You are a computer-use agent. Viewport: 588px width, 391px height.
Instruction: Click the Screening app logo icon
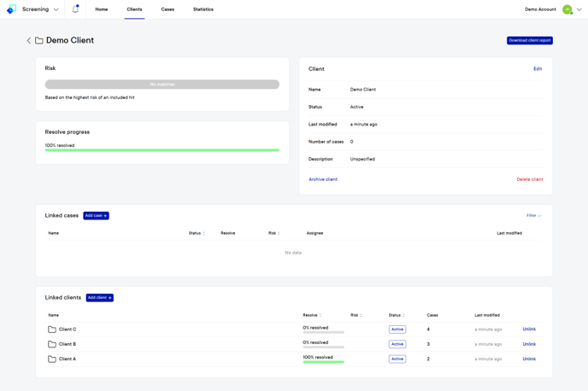pos(11,9)
